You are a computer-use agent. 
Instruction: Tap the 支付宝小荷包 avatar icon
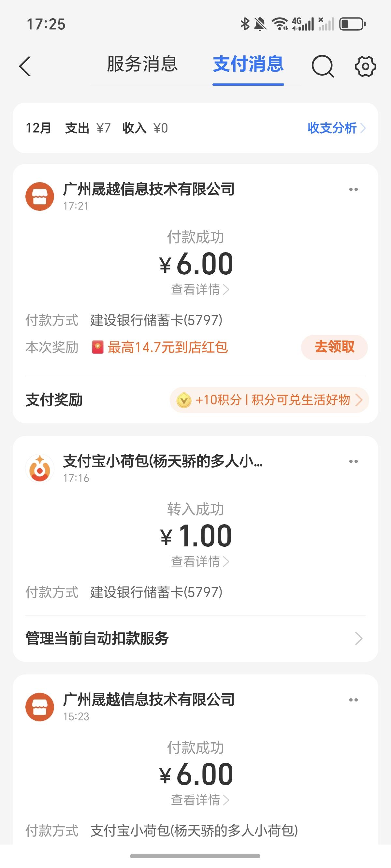tap(40, 468)
